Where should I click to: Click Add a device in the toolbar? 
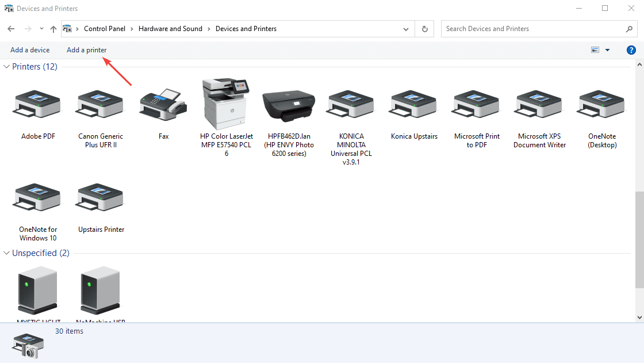coord(30,50)
